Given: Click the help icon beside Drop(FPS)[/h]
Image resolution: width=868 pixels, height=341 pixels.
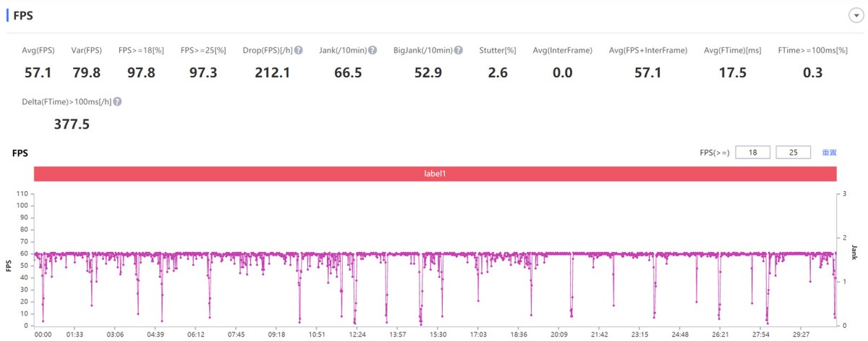Looking at the screenshot, I should pos(298,51).
